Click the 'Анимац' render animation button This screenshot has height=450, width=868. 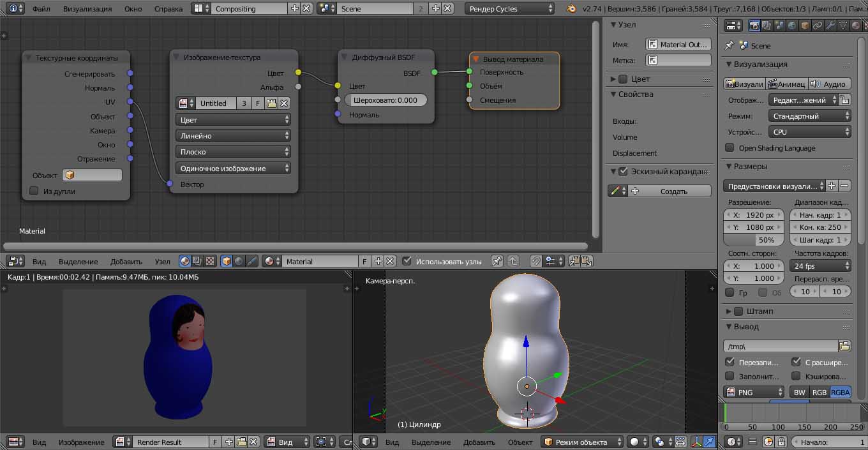click(x=786, y=84)
